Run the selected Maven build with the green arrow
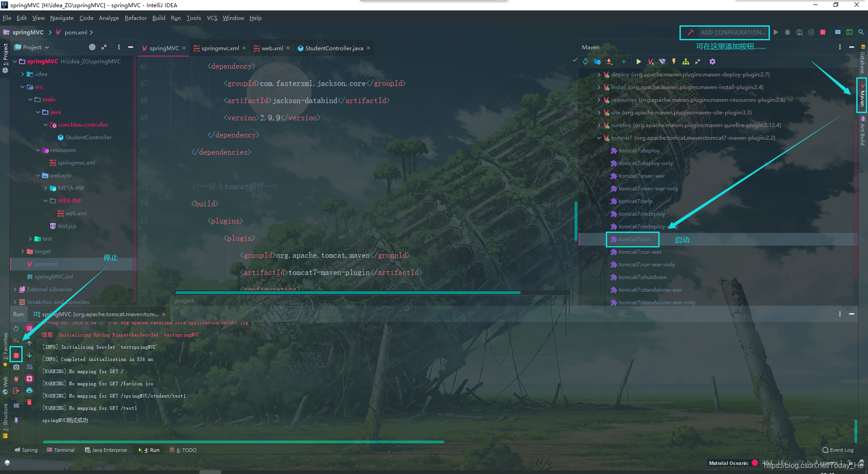The width and height of the screenshot is (868, 474). coord(638,62)
